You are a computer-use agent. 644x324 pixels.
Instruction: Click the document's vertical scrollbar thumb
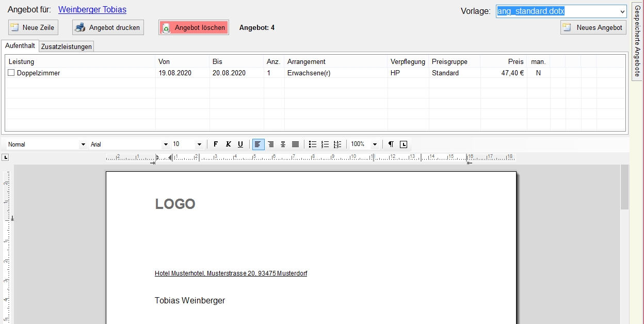coord(624,187)
